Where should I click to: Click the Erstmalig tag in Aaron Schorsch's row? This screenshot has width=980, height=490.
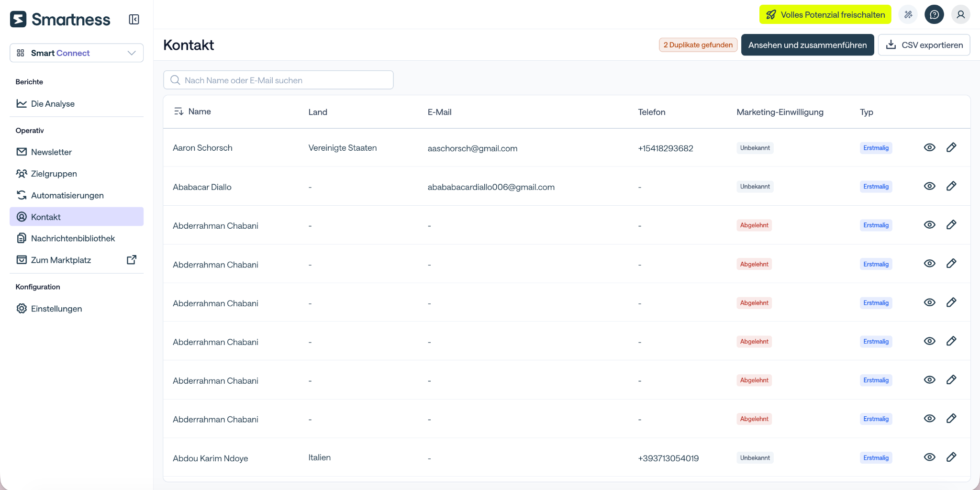pyautogui.click(x=876, y=148)
